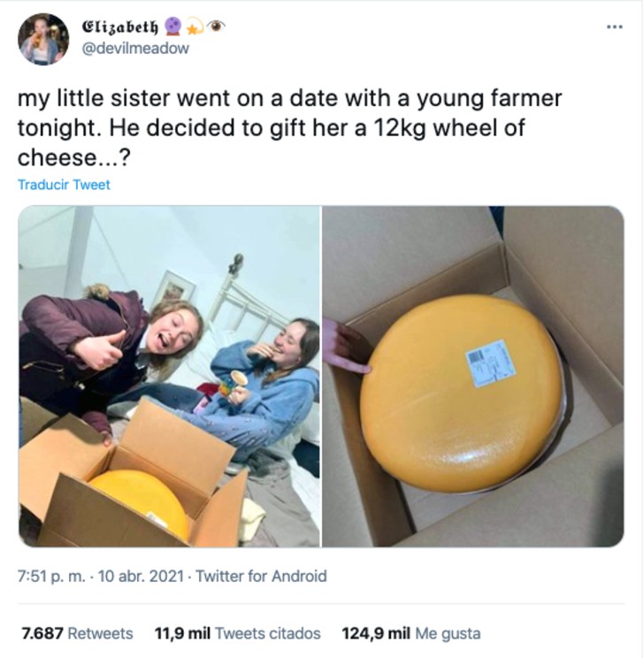Translate tweet via Traducir Tweet
644x658 pixels.
click(x=64, y=185)
